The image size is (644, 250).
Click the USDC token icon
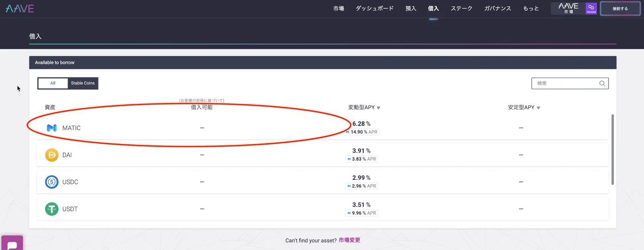(x=52, y=182)
